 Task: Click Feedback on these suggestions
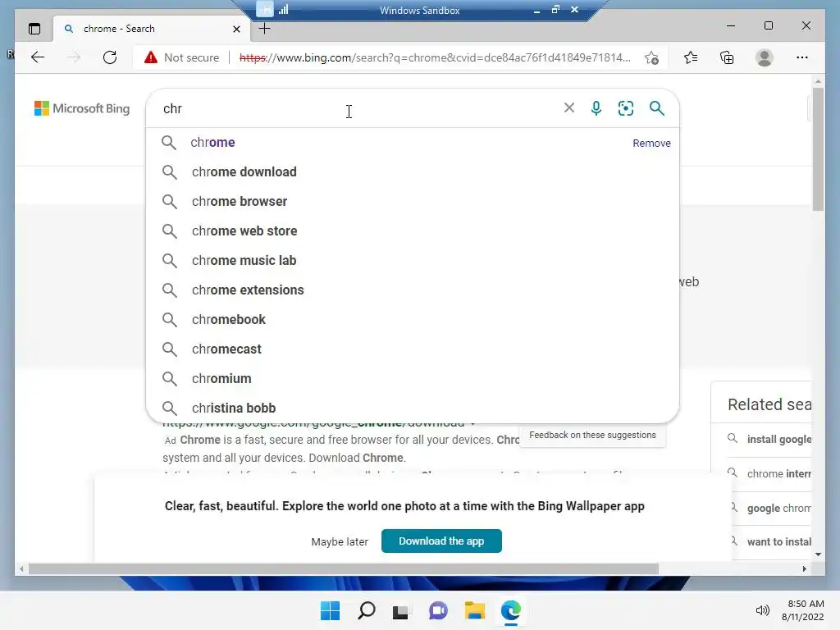pyautogui.click(x=592, y=435)
